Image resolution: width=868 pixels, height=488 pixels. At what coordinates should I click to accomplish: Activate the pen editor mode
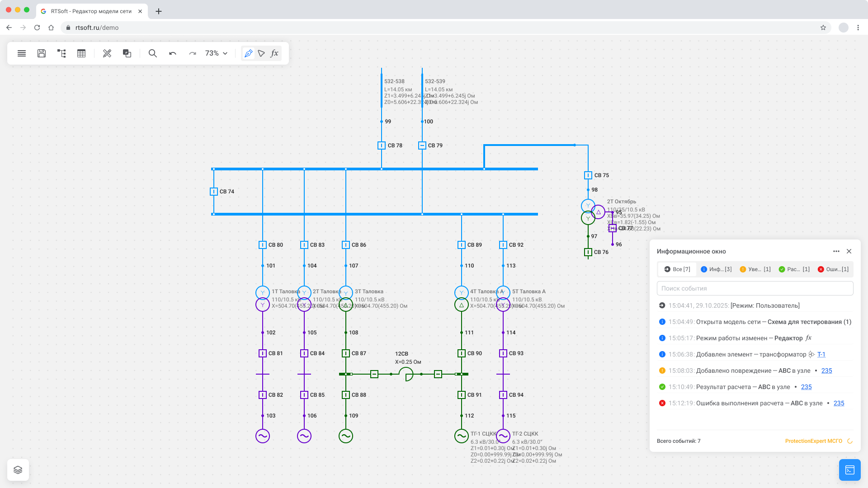pyautogui.click(x=248, y=53)
